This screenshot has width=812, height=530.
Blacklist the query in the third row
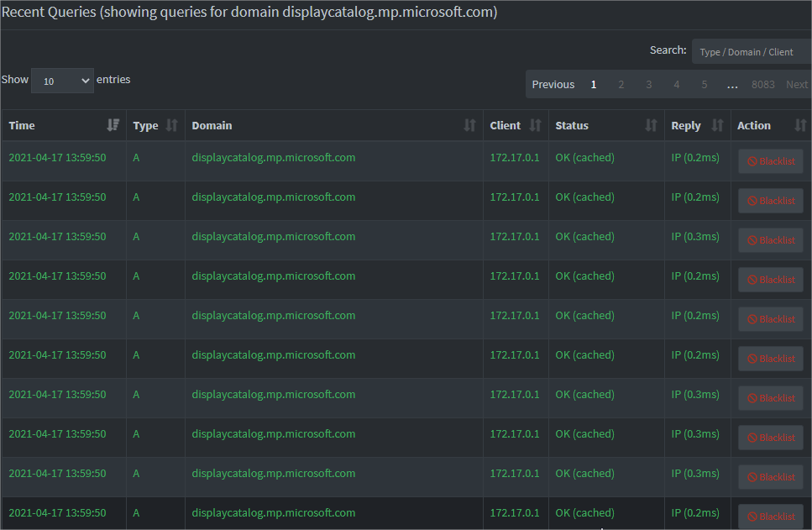tap(771, 240)
